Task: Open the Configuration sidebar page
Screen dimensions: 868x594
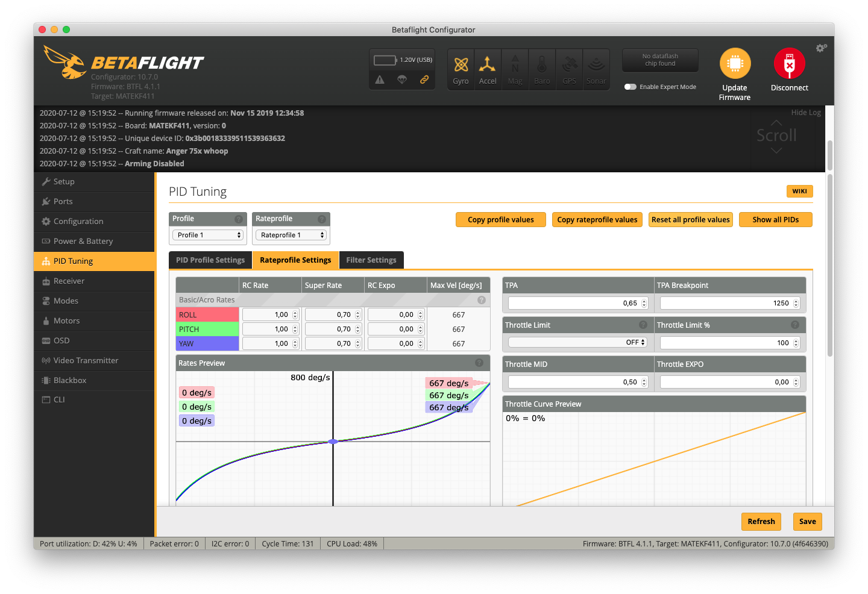Action: pos(94,222)
